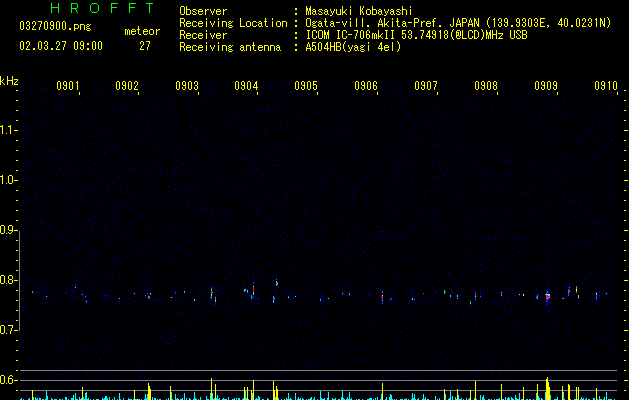Click the HROFFT title text
The height and width of the screenshot is (400, 629).
(x=103, y=8)
